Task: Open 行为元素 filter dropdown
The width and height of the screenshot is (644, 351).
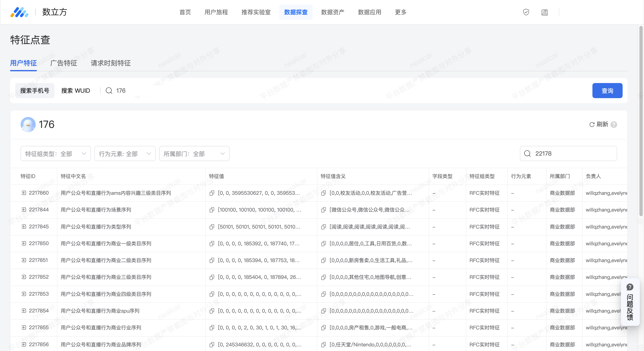Action: tap(125, 153)
